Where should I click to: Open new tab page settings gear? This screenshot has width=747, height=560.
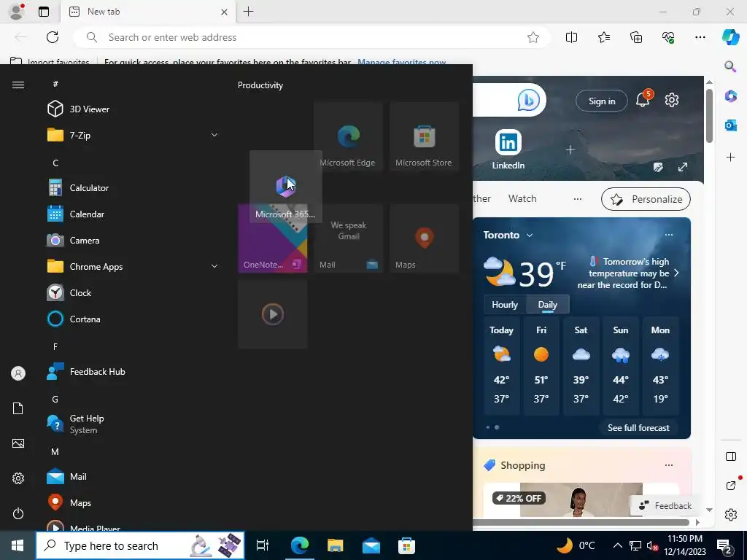tap(672, 100)
